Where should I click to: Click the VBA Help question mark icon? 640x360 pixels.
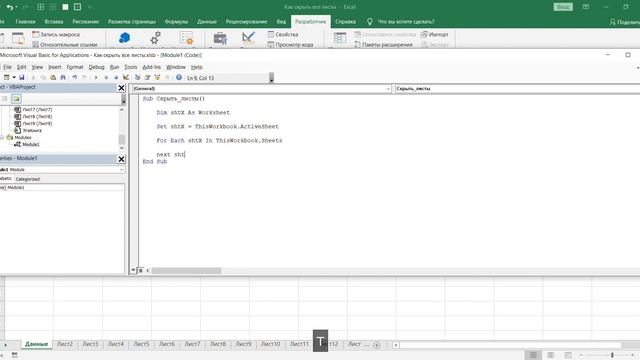(179, 78)
